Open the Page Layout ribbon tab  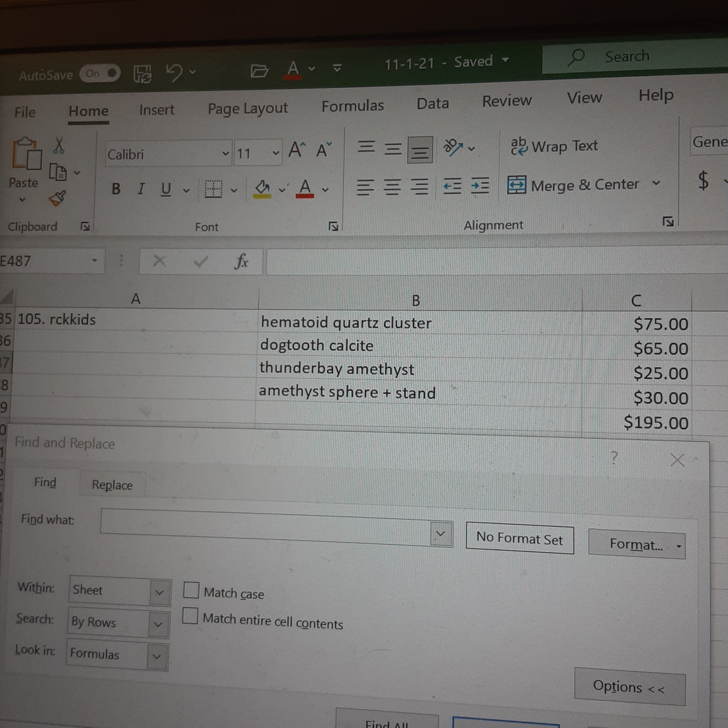pyautogui.click(x=248, y=109)
